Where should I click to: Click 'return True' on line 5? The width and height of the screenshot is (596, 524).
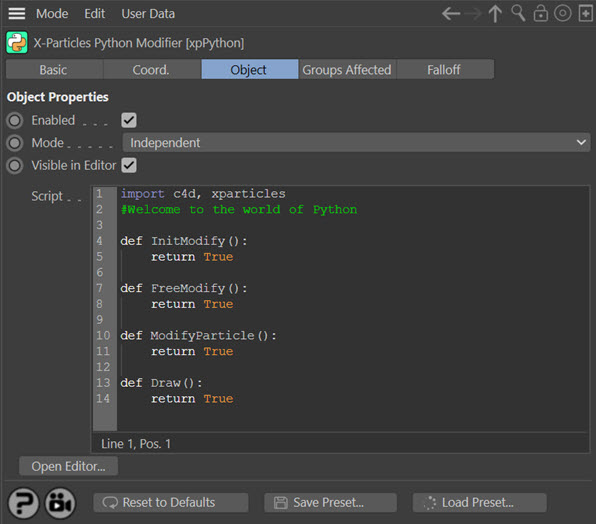pyautogui.click(x=192, y=257)
